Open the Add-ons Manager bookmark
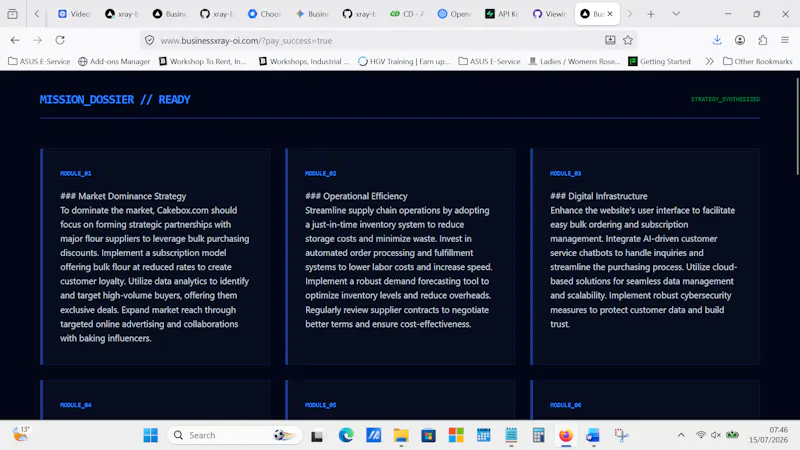Screen dimensions: 800x450 114,61
